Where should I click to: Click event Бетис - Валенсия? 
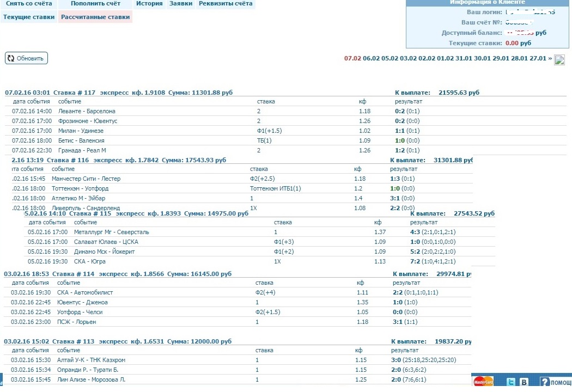pyautogui.click(x=81, y=141)
